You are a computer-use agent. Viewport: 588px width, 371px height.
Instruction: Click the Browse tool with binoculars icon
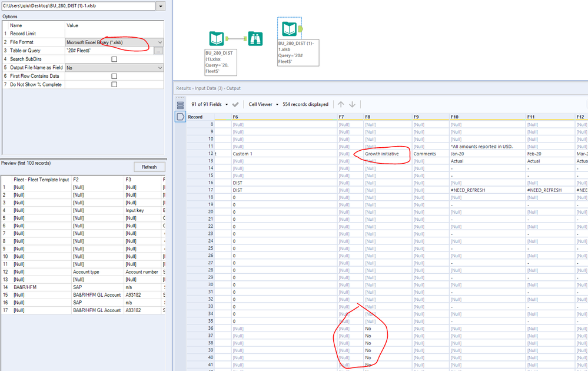tap(255, 39)
